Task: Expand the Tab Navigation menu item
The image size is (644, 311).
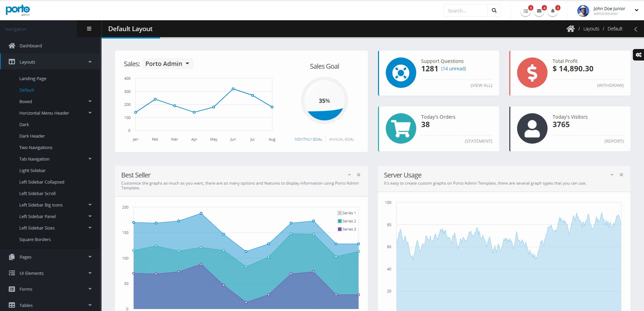Action: [34, 159]
